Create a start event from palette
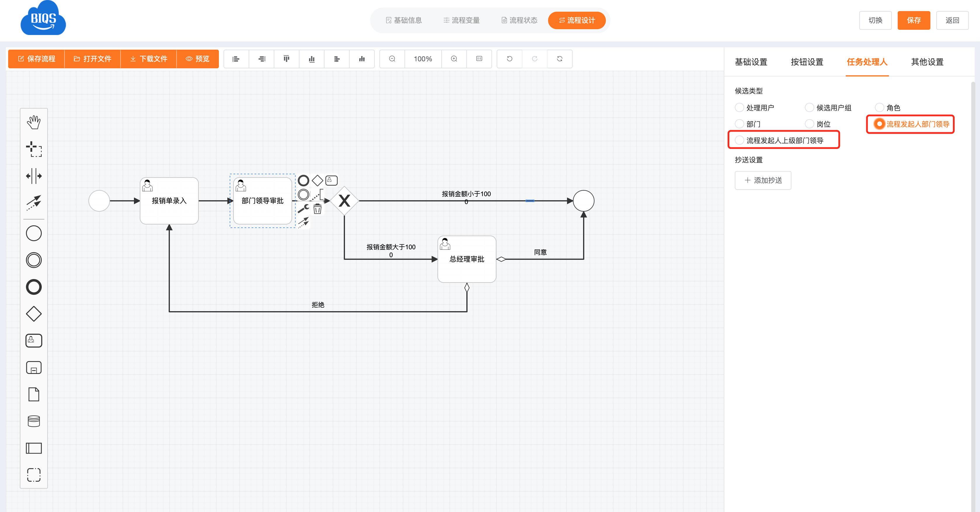Image resolution: width=980 pixels, height=512 pixels. (x=34, y=233)
